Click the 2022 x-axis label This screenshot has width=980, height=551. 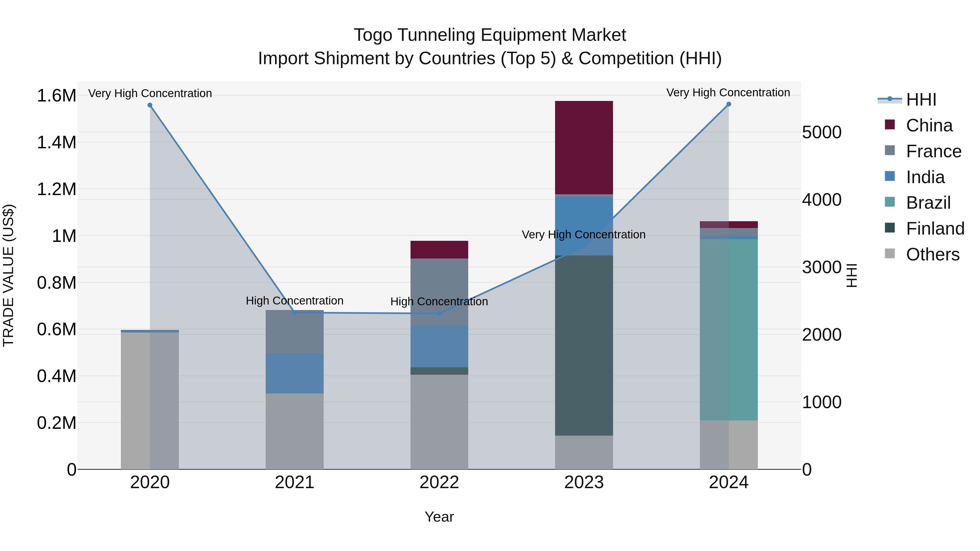439,482
